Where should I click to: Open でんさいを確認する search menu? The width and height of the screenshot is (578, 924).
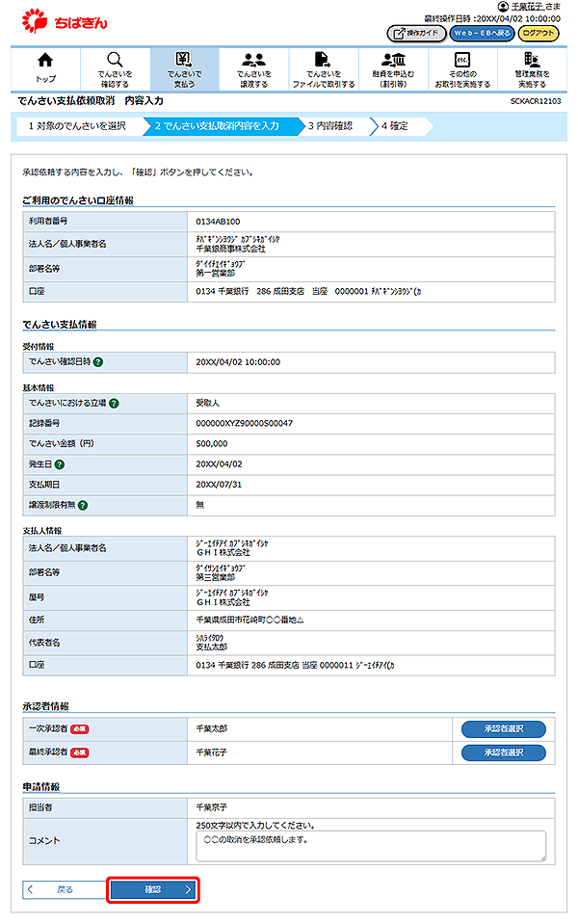(x=115, y=68)
